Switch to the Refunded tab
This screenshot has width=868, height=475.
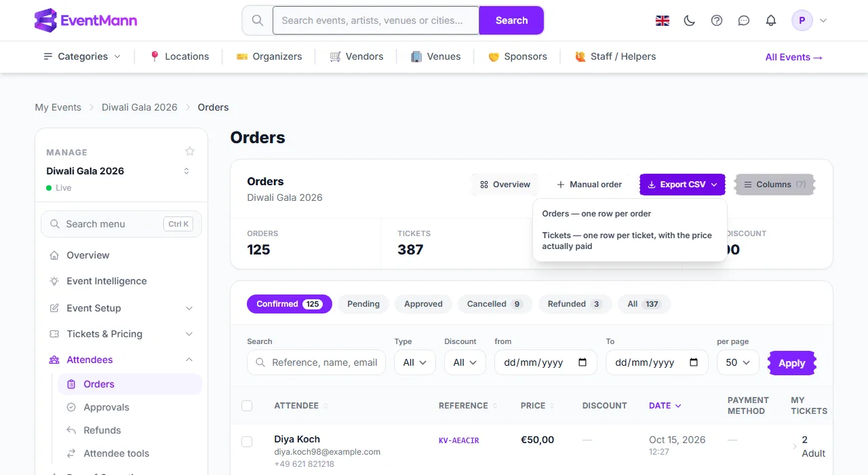pyautogui.click(x=575, y=304)
